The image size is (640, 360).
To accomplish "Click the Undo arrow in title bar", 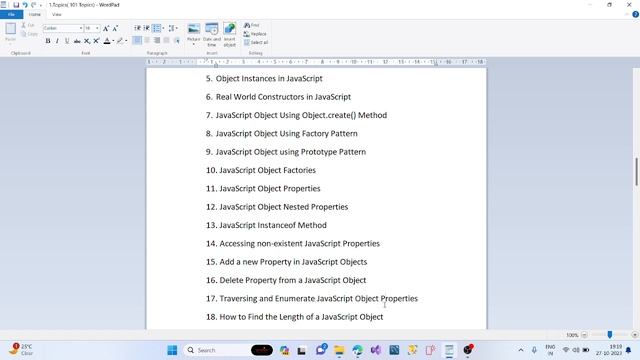I will tap(25, 5).
